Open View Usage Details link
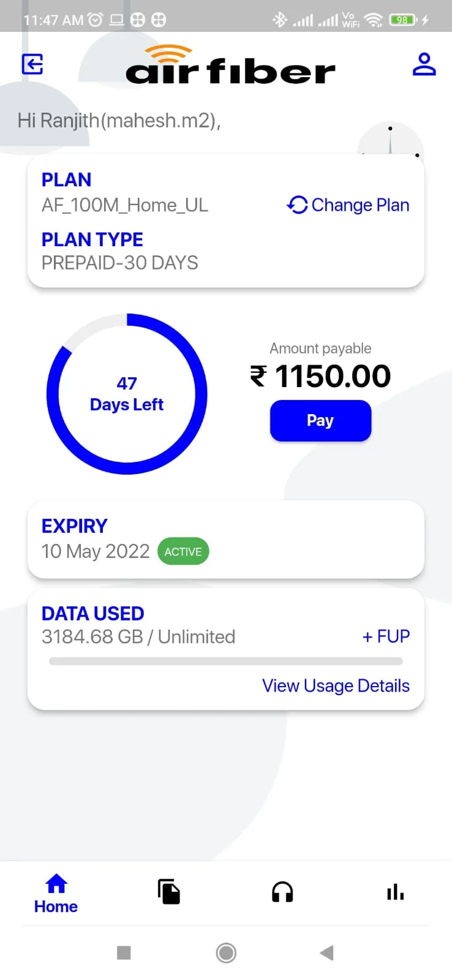 (336, 685)
